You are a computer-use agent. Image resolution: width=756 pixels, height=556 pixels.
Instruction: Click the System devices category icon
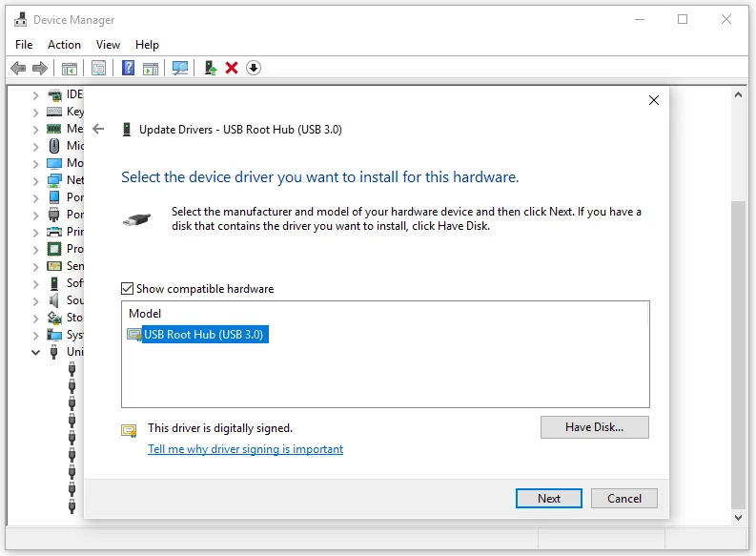(54, 335)
